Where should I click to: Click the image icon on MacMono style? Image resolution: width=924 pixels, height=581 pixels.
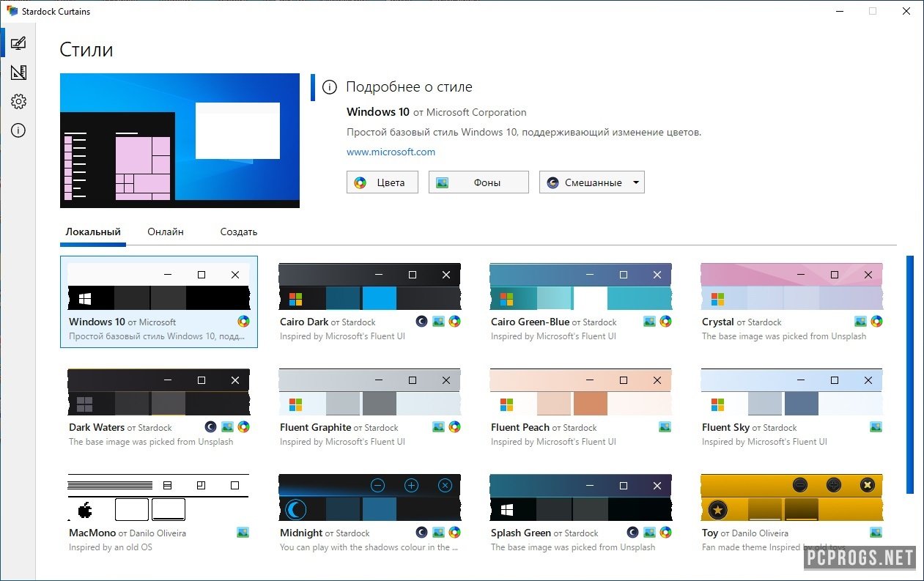pos(243,533)
